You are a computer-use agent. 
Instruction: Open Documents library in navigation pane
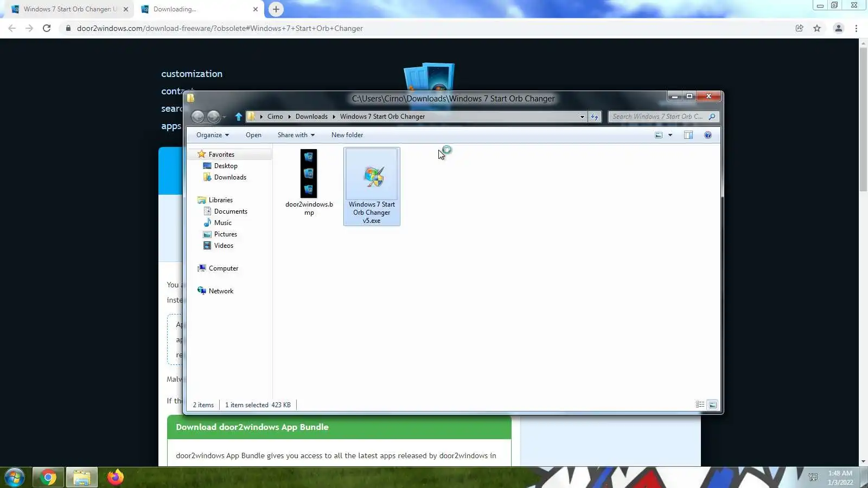pos(231,211)
